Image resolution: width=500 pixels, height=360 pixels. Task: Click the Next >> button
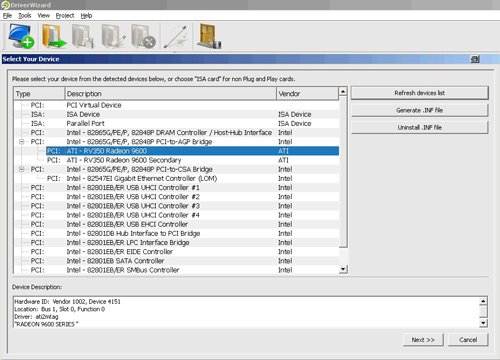423,340
